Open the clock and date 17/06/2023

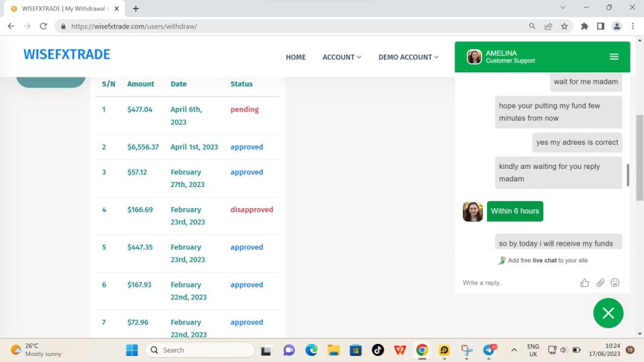604,350
